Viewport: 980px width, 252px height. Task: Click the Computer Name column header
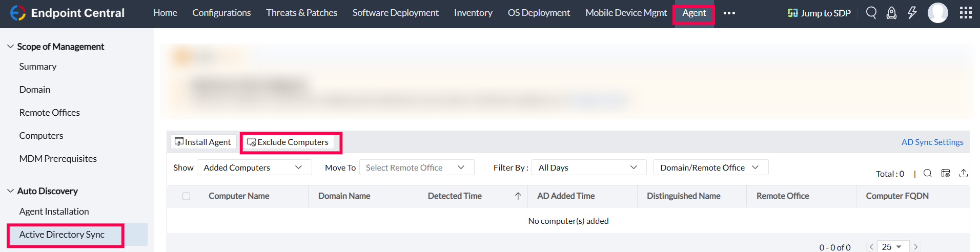(239, 196)
